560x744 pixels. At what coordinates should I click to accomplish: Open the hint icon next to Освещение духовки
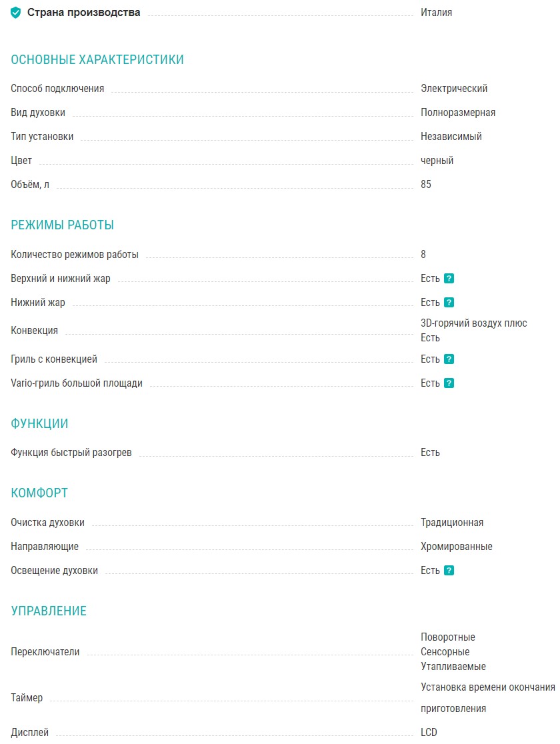click(449, 571)
